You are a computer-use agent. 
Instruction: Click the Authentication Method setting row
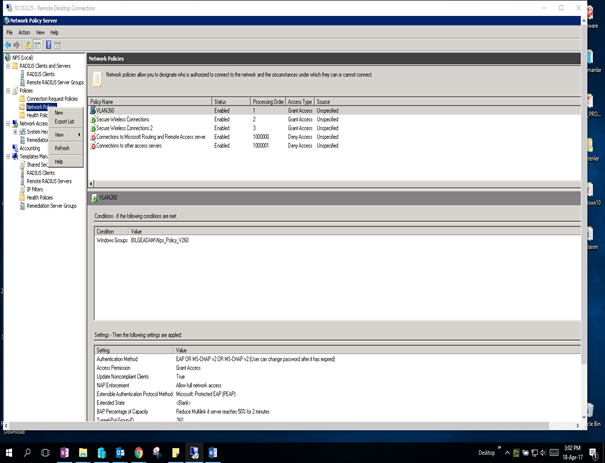click(x=338, y=359)
